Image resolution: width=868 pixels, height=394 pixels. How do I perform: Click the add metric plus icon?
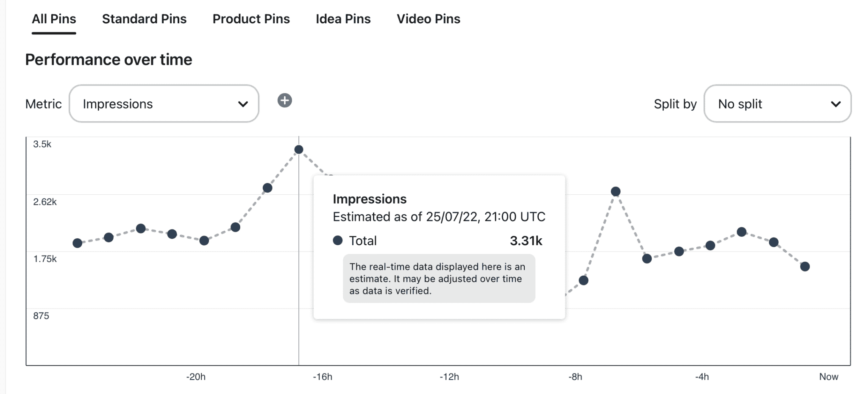(x=284, y=101)
